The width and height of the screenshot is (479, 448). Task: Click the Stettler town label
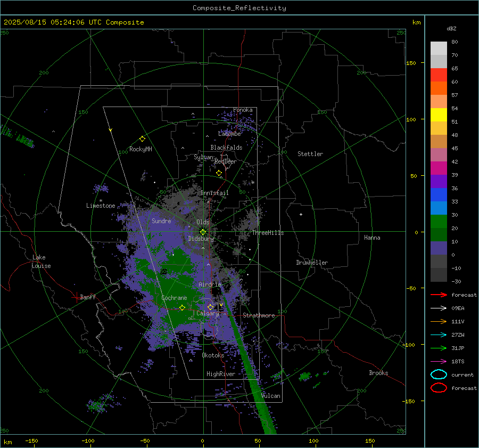[310, 154]
